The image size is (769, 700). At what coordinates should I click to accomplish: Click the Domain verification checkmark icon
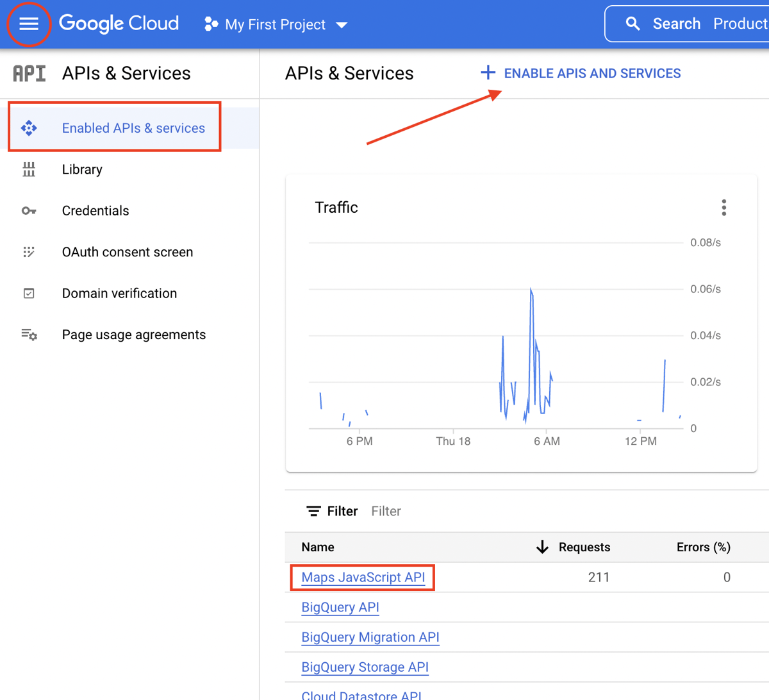29,294
